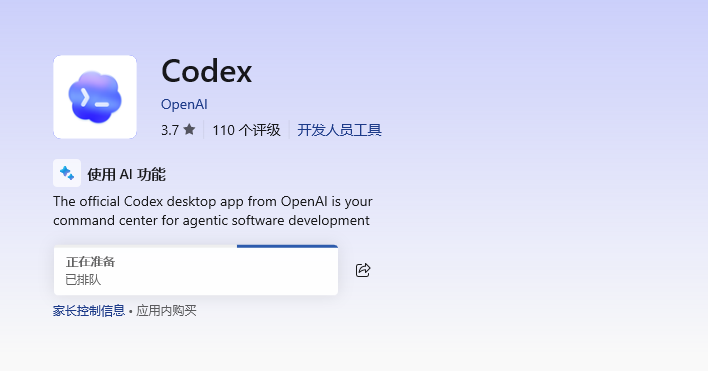Screen dimensions: 708x371
Task: Click the Codex app logo thumbnail
Action: click(x=95, y=97)
